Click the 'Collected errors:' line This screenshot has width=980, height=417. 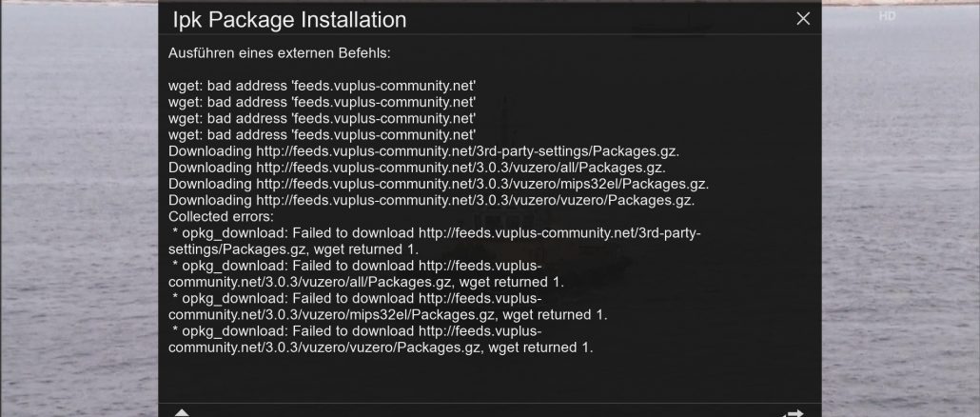[x=221, y=216]
